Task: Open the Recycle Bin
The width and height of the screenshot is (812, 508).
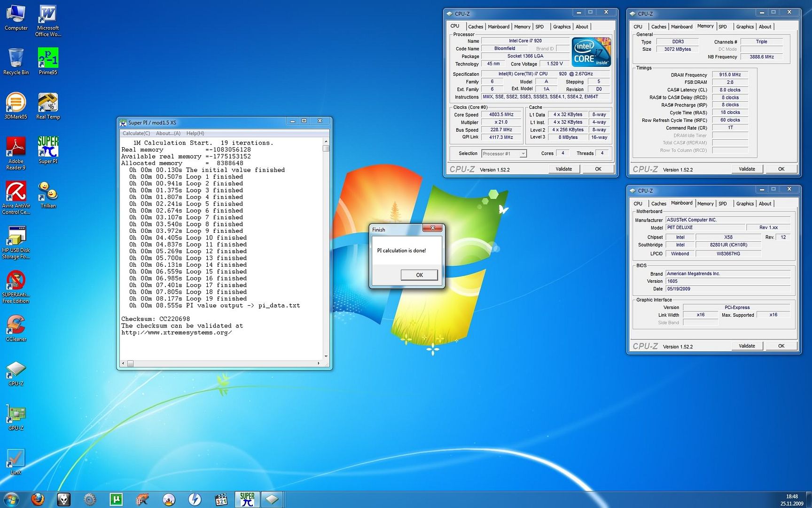Action: click(16, 62)
